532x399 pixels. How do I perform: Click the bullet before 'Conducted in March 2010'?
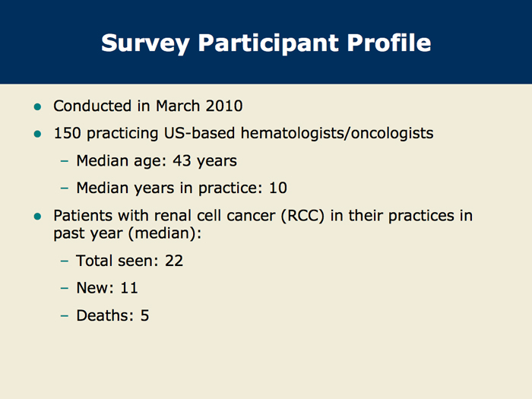point(37,107)
